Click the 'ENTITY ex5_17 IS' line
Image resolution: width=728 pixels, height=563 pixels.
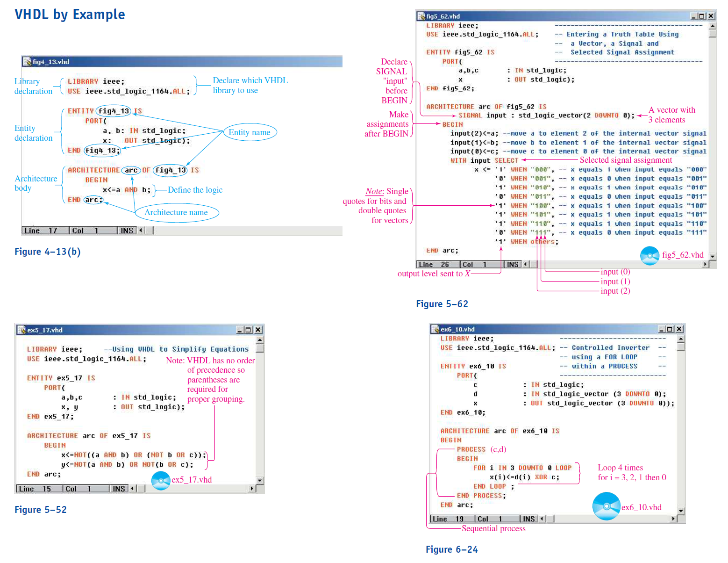(x=61, y=378)
